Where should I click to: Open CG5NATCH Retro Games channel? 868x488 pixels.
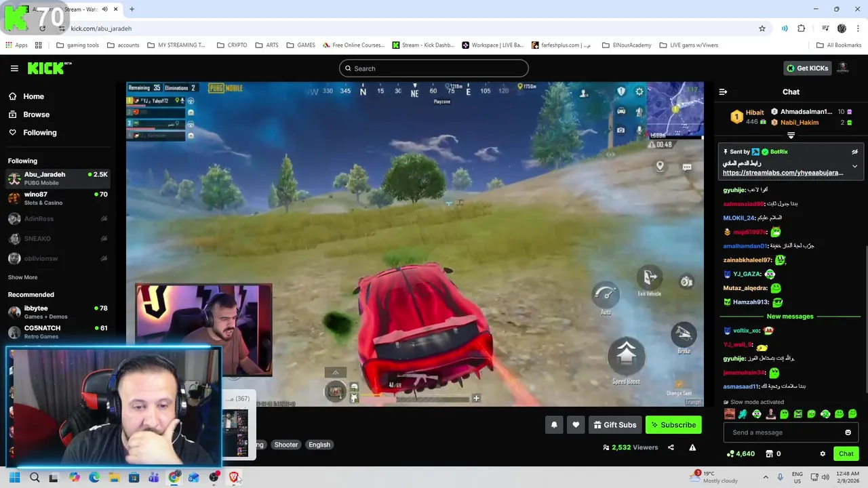click(58, 331)
